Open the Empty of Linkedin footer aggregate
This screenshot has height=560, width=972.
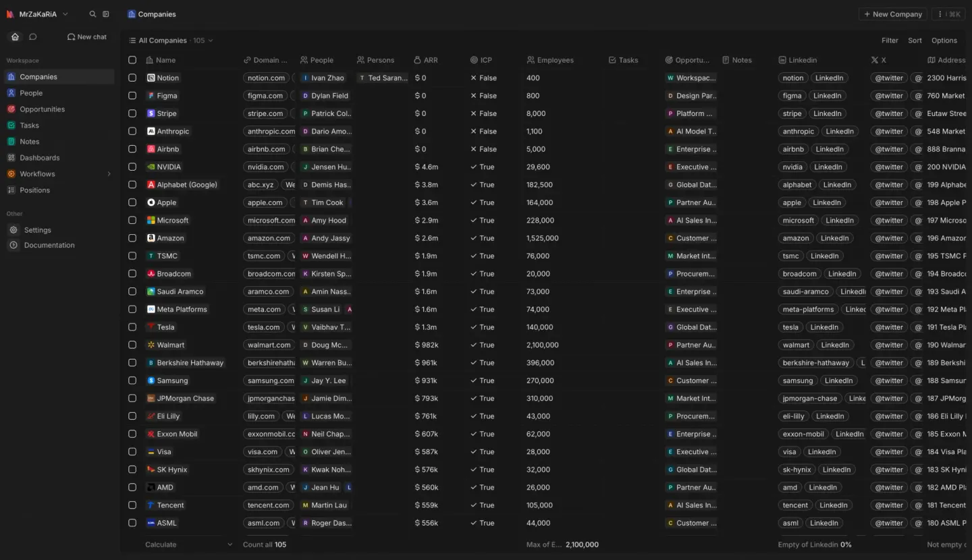[x=815, y=544]
